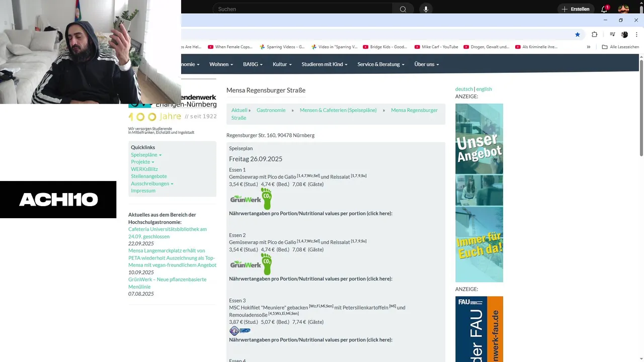Click GrünWerk CO2 footprint logo under Essen 1
Image resolution: width=644 pixels, height=362 pixels.
pos(251,199)
